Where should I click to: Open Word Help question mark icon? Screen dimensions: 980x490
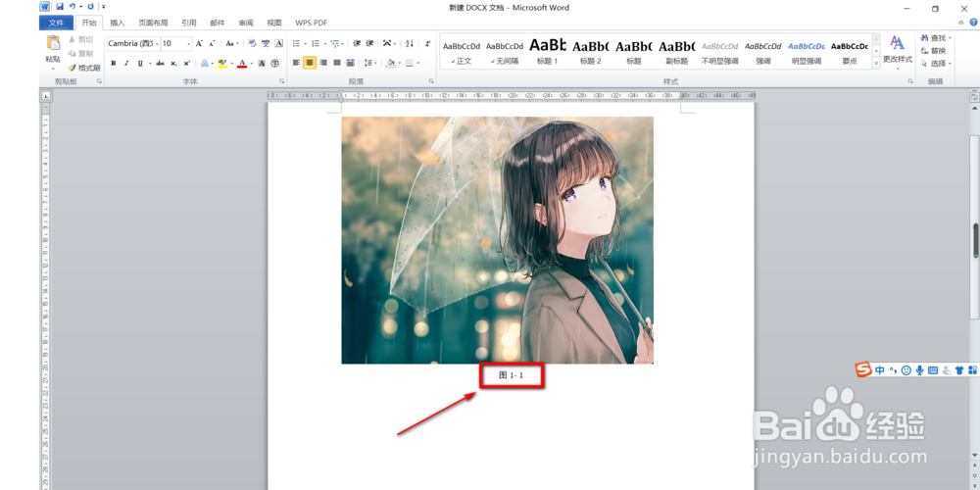(x=973, y=22)
